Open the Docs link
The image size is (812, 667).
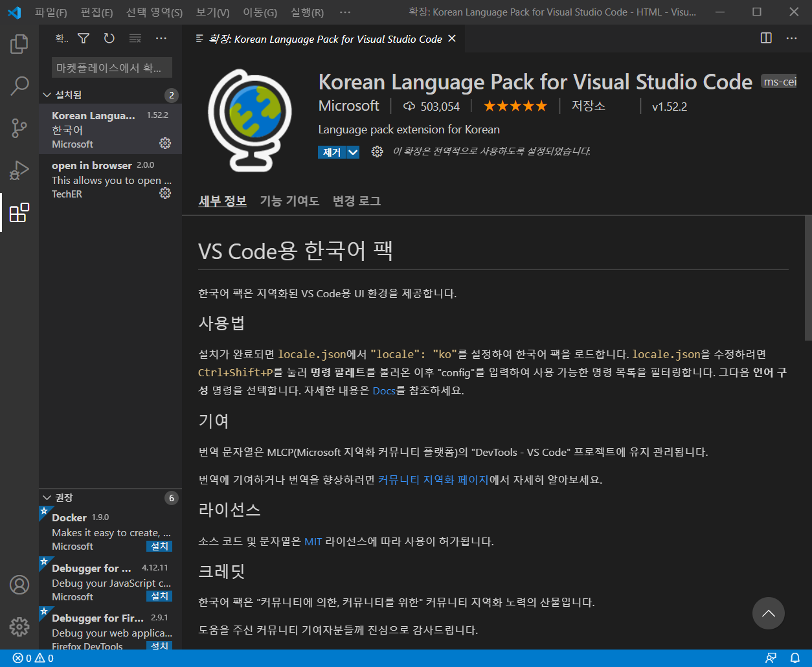tap(384, 390)
